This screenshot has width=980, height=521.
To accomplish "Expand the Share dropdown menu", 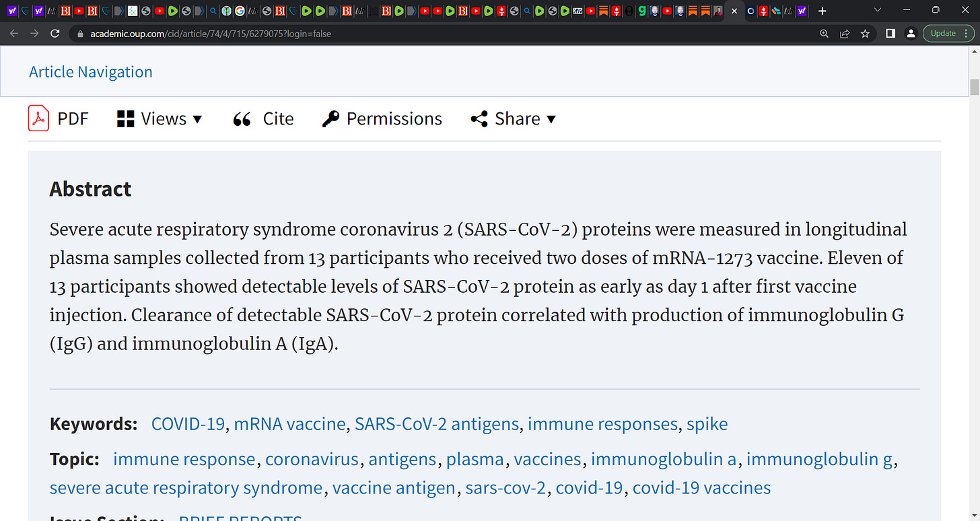I will [x=514, y=119].
